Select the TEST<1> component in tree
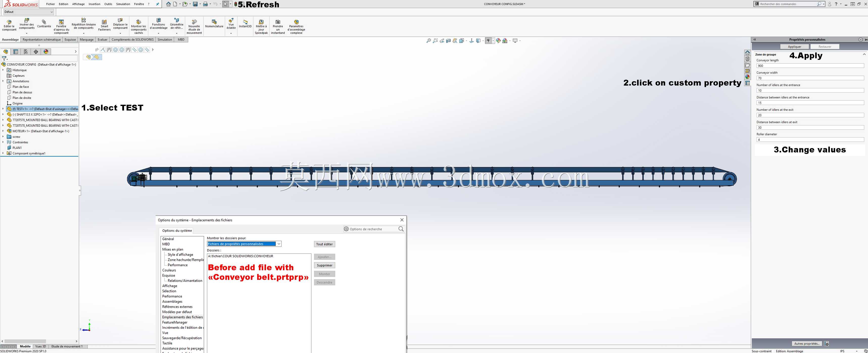Viewport: 868px width, 353px height. (x=42, y=109)
